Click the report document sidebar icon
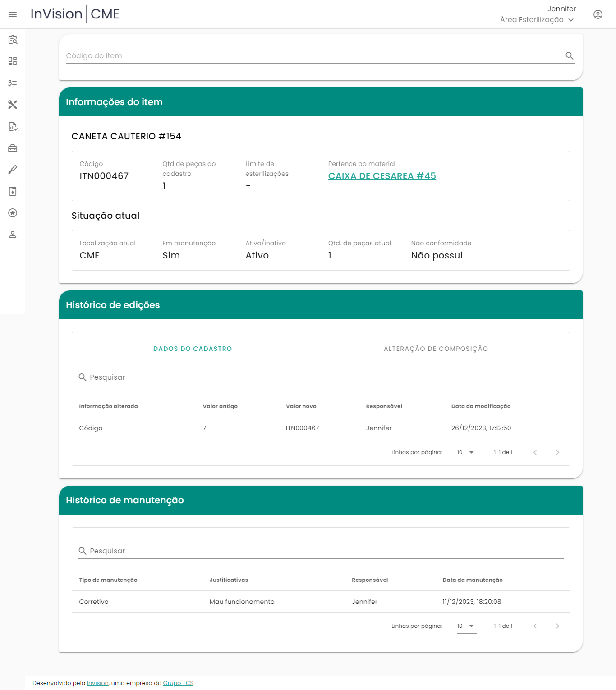 (13, 126)
